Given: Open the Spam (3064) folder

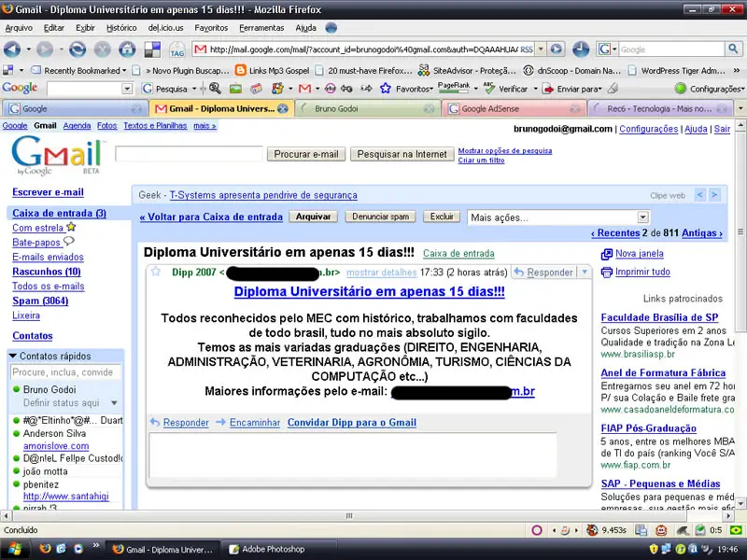Looking at the screenshot, I should pyautogui.click(x=40, y=301).
